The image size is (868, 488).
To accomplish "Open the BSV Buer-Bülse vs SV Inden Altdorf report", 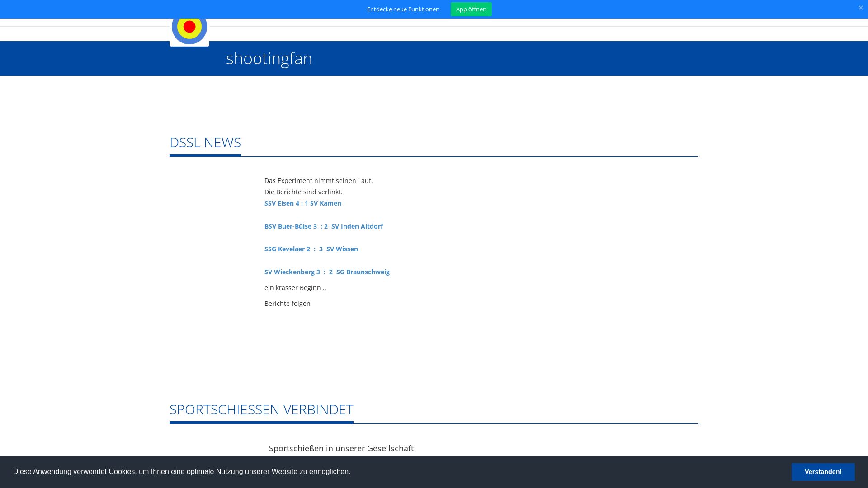I will click(324, 226).
